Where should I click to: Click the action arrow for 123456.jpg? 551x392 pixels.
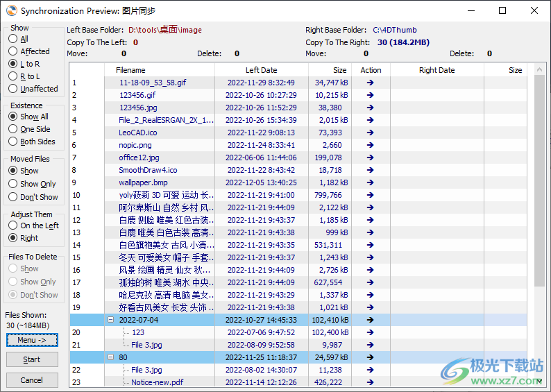tap(370, 108)
